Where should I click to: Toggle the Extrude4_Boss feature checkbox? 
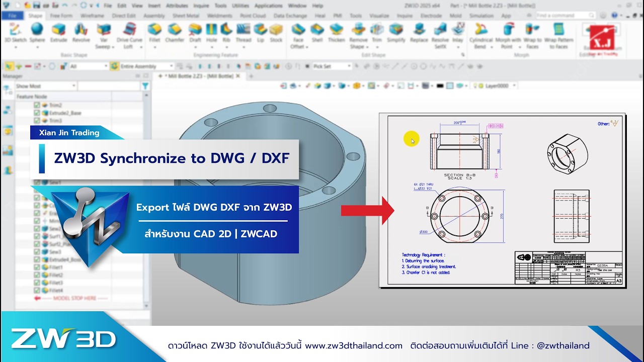point(37,259)
